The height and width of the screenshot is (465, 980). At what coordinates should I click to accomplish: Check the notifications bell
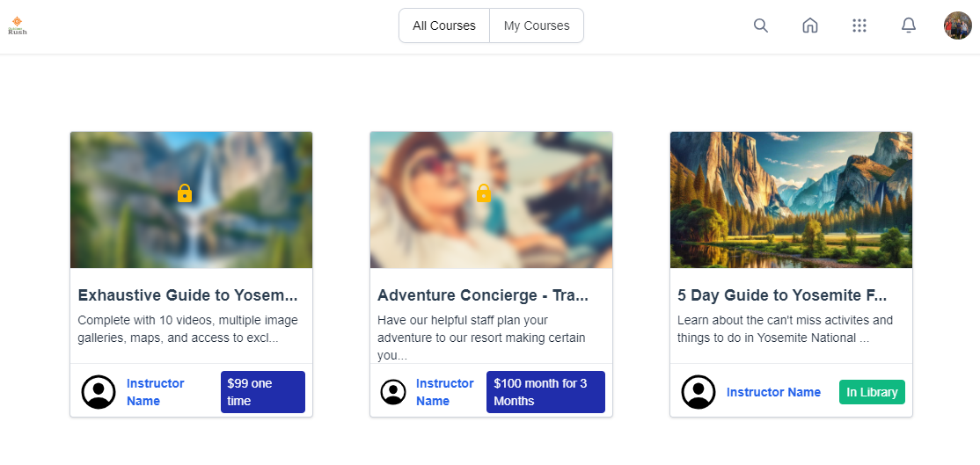(x=909, y=25)
